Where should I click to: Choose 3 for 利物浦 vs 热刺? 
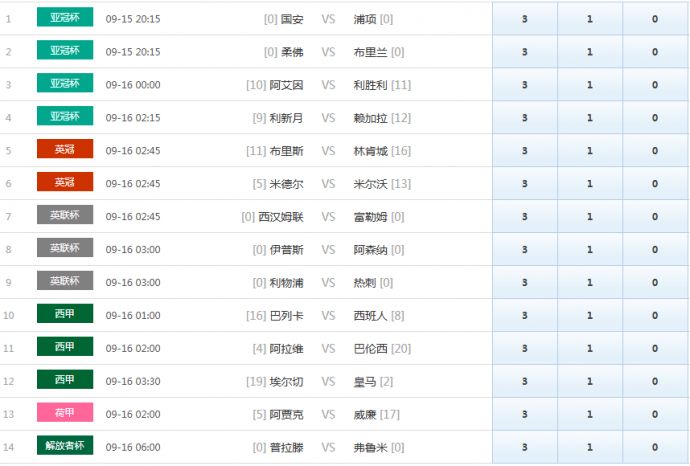(525, 283)
